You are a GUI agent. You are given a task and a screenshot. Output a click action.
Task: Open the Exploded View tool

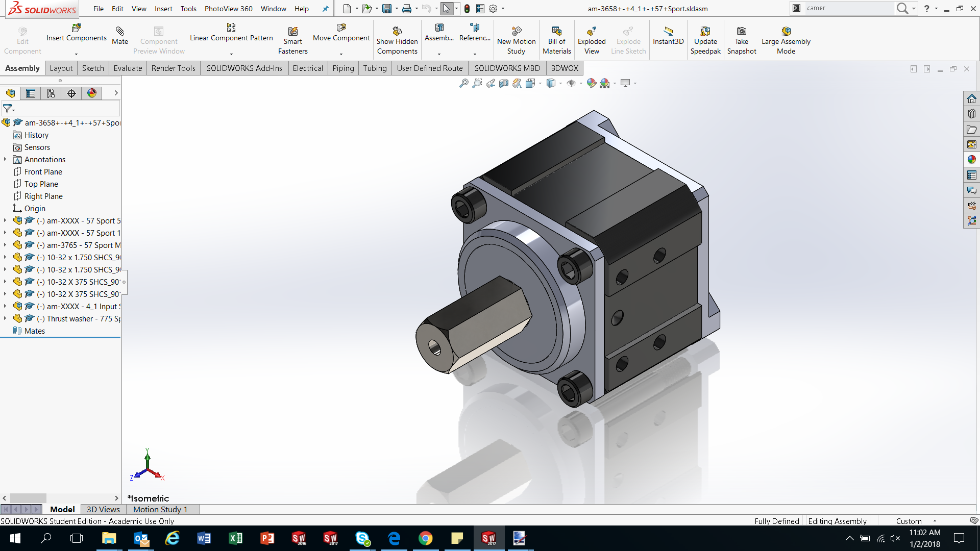tap(591, 39)
